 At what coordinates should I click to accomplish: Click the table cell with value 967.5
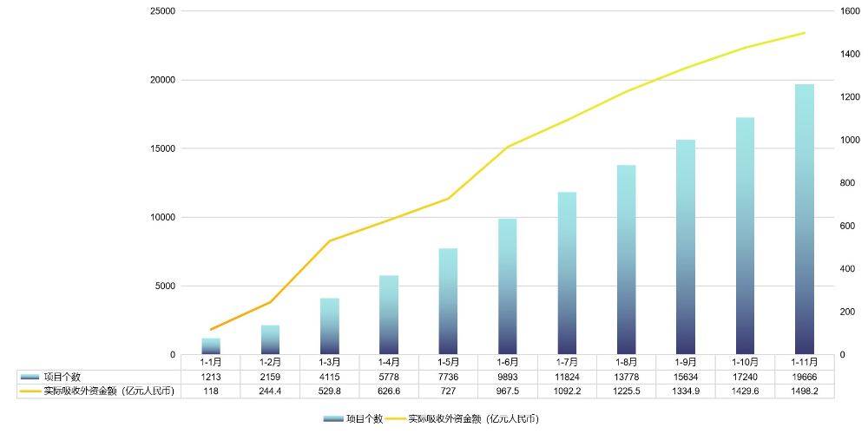pyautogui.click(x=508, y=391)
